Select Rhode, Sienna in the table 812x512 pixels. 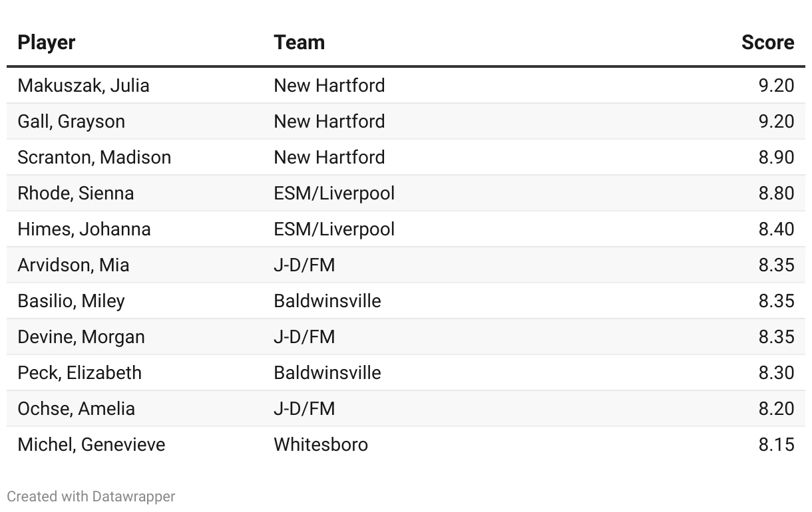75,193
